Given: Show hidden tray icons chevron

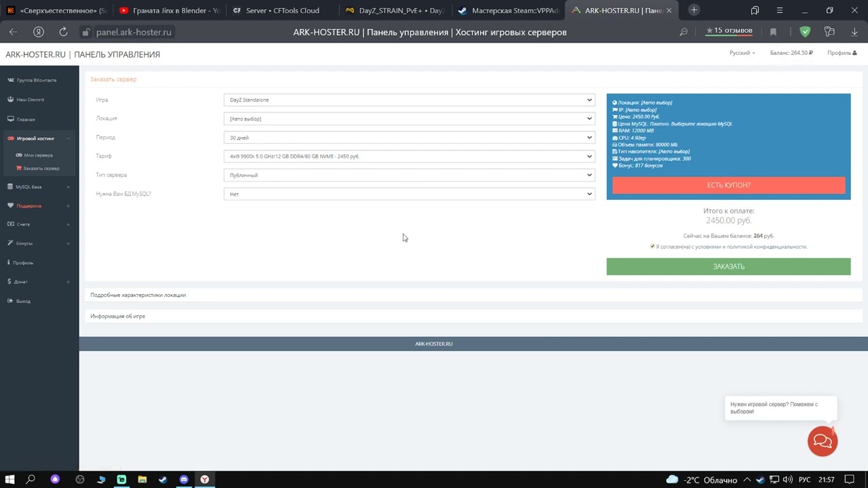Looking at the screenshot, I should 748,480.
